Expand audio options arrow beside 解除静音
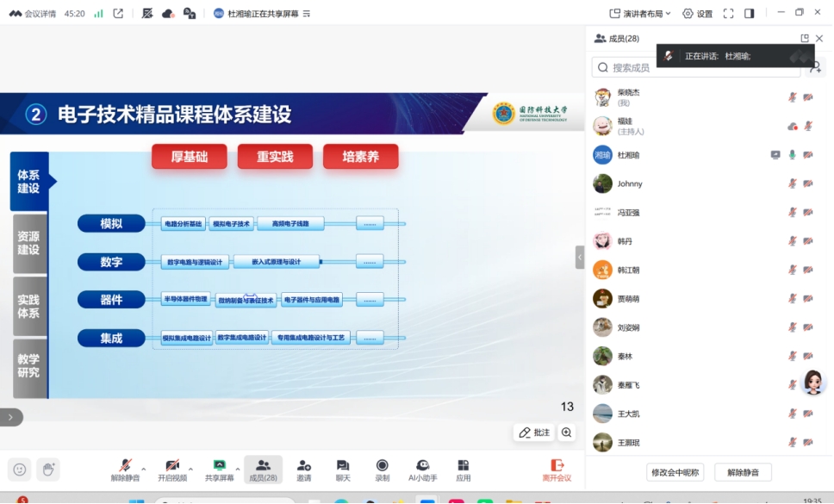The image size is (834, 504). click(x=144, y=470)
